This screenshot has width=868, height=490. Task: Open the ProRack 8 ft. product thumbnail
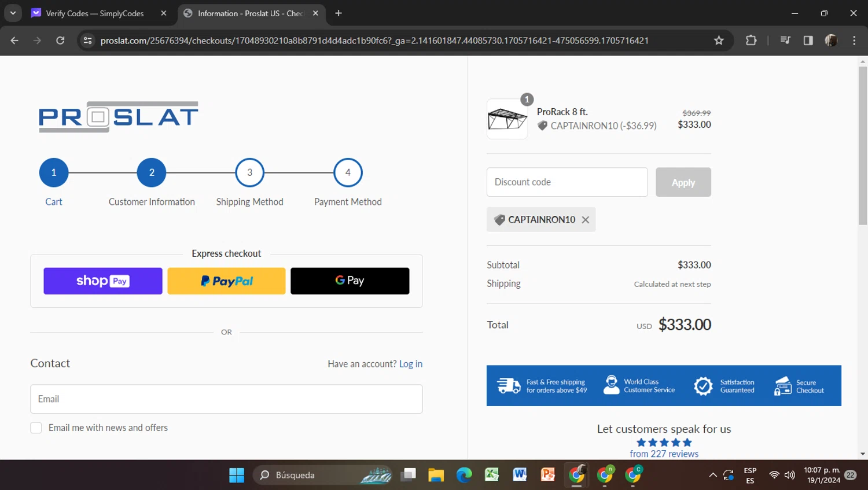(x=507, y=119)
